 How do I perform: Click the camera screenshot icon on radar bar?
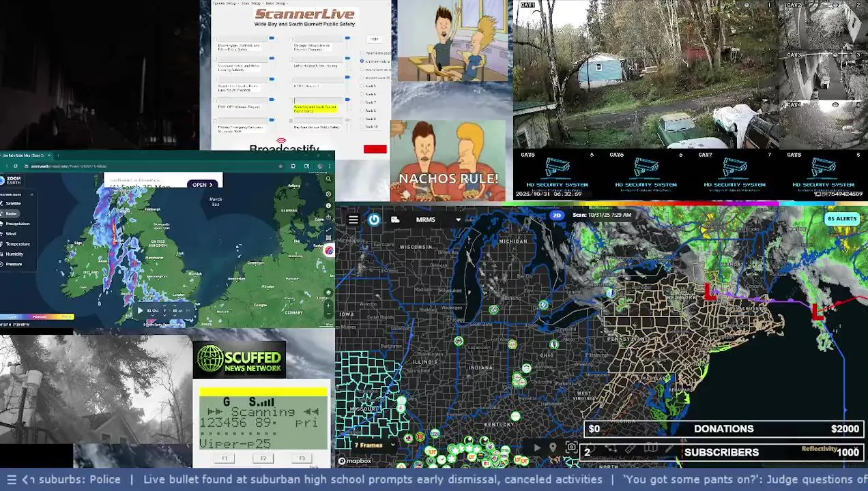tap(571, 447)
